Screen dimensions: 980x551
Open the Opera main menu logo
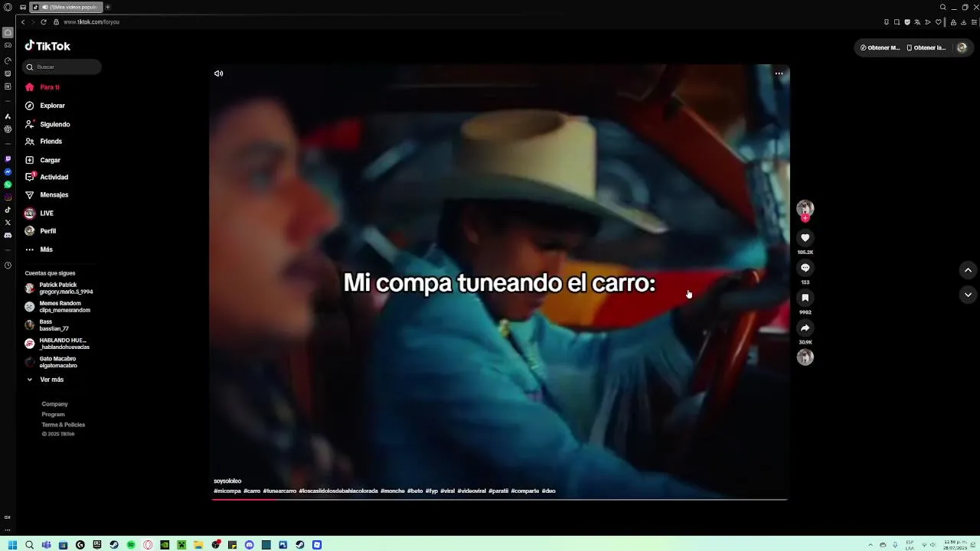(8, 7)
